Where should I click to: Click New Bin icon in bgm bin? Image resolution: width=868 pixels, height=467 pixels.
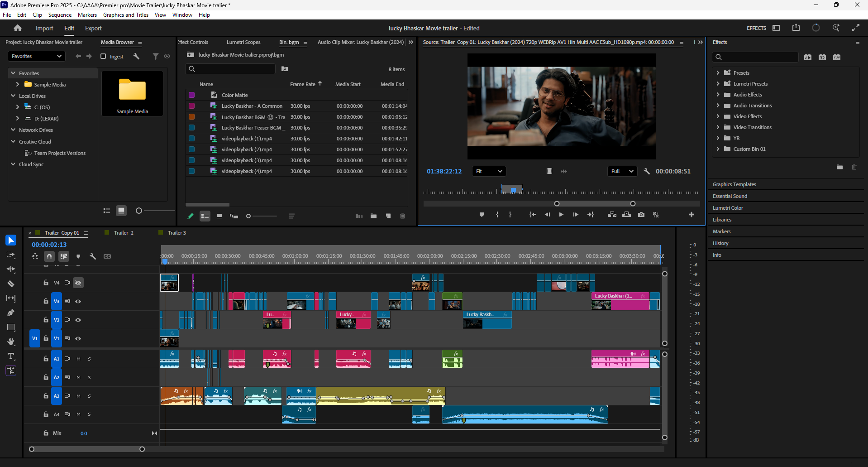coord(373,216)
